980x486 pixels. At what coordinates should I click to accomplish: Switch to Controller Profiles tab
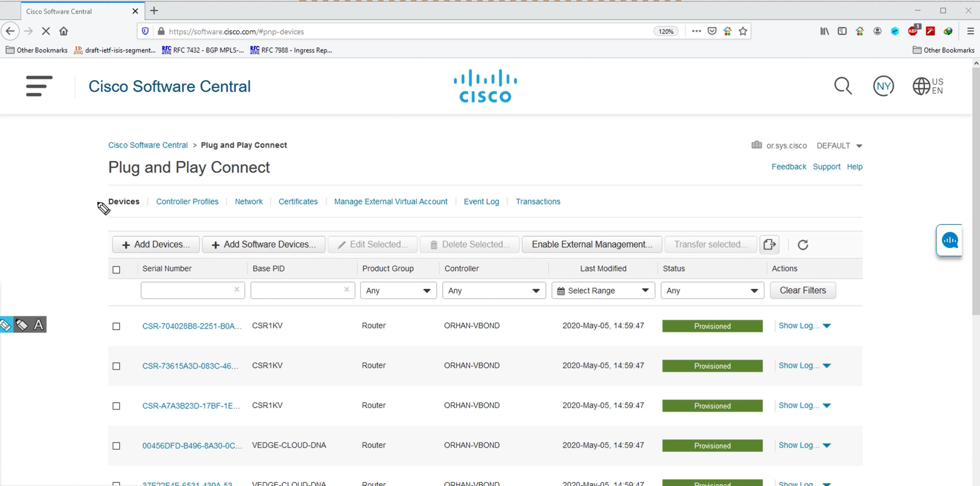pos(187,202)
